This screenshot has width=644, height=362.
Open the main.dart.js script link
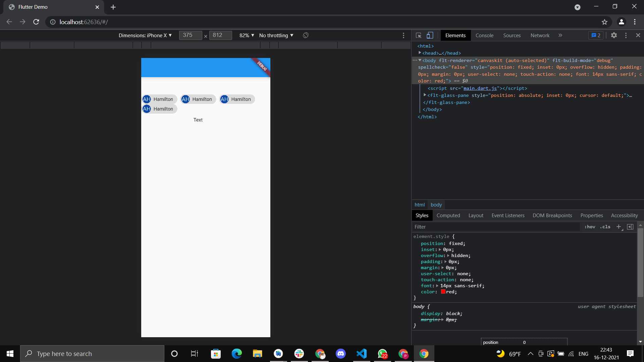480,88
